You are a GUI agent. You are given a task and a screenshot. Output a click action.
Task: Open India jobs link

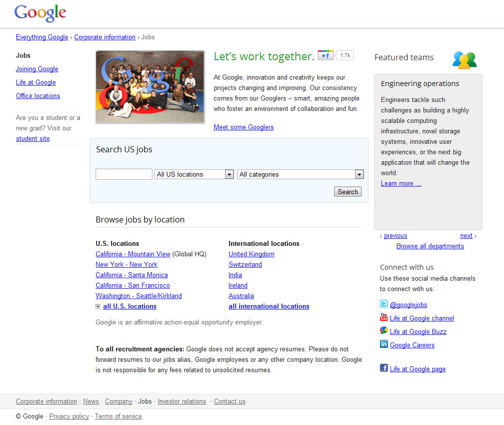click(x=235, y=275)
